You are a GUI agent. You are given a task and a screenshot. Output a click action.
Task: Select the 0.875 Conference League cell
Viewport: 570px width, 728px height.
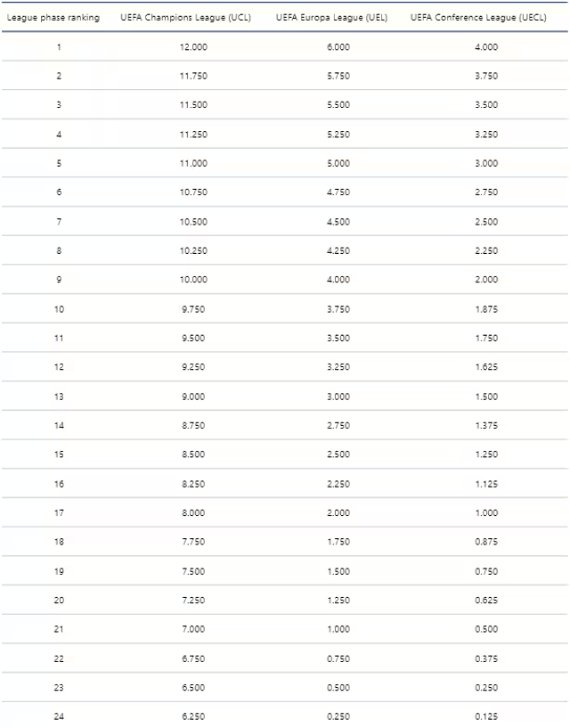(486, 542)
